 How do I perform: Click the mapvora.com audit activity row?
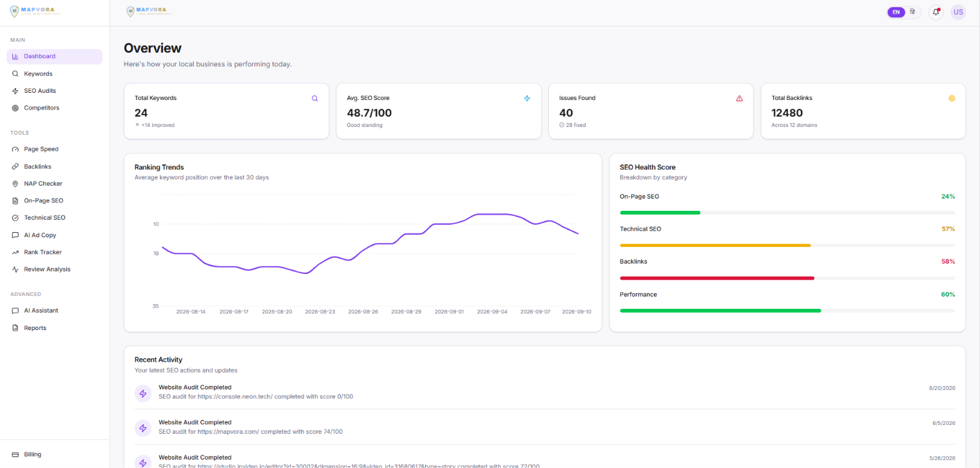click(x=544, y=427)
